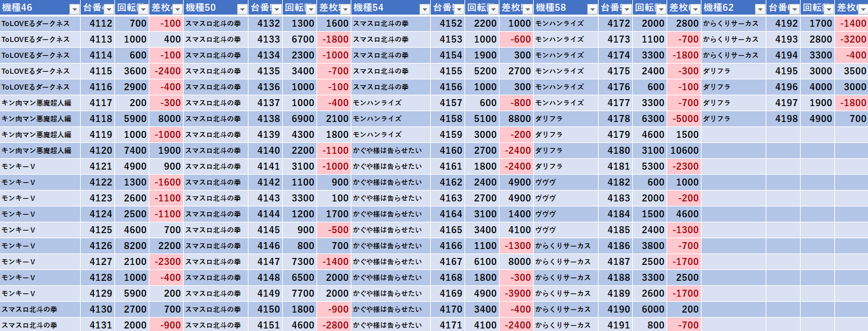Image resolution: width=868 pixels, height=331 pixels.
Task: Select the 10600 difference value cell
Action: pyautogui.click(x=684, y=151)
